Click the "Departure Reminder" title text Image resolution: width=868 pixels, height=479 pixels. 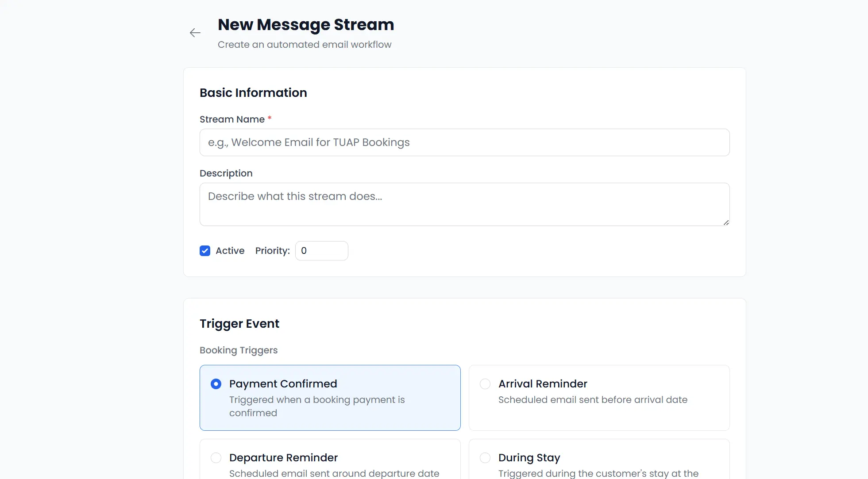(x=283, y=458)
